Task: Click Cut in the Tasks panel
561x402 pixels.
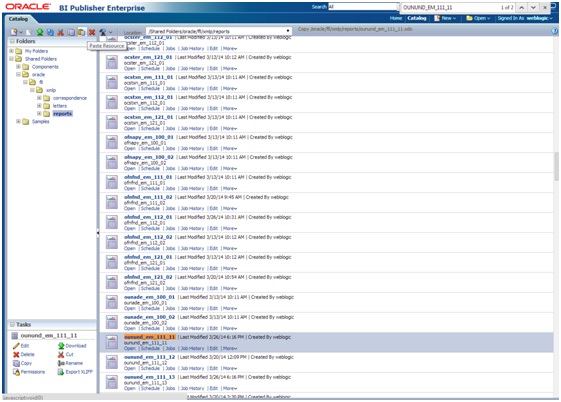Action: click(x=69, y=354)
